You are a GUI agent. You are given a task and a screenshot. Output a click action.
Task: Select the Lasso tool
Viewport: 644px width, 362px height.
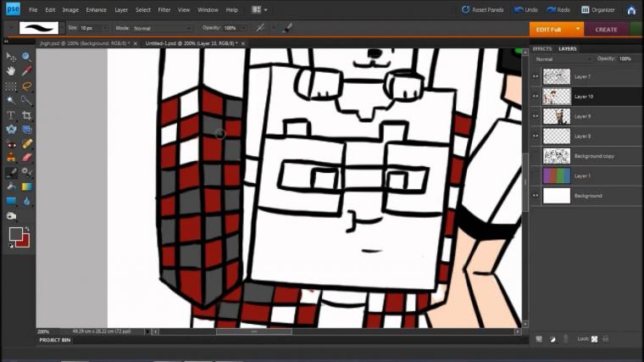tap(26, 86)
